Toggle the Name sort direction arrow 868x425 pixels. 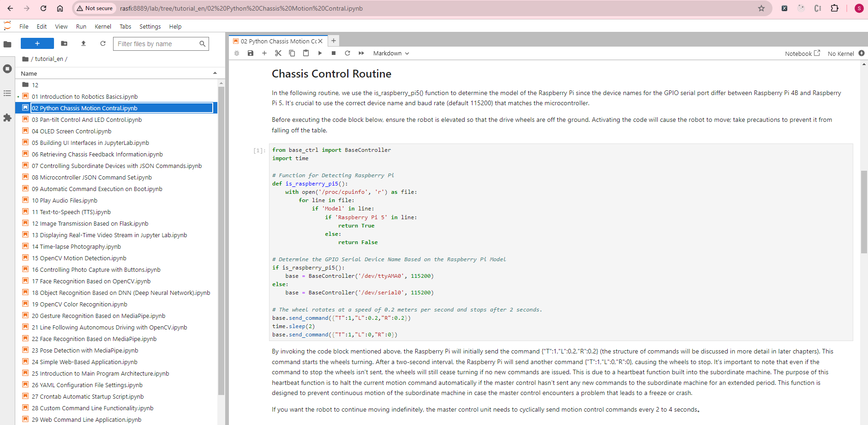pos(215,73)
